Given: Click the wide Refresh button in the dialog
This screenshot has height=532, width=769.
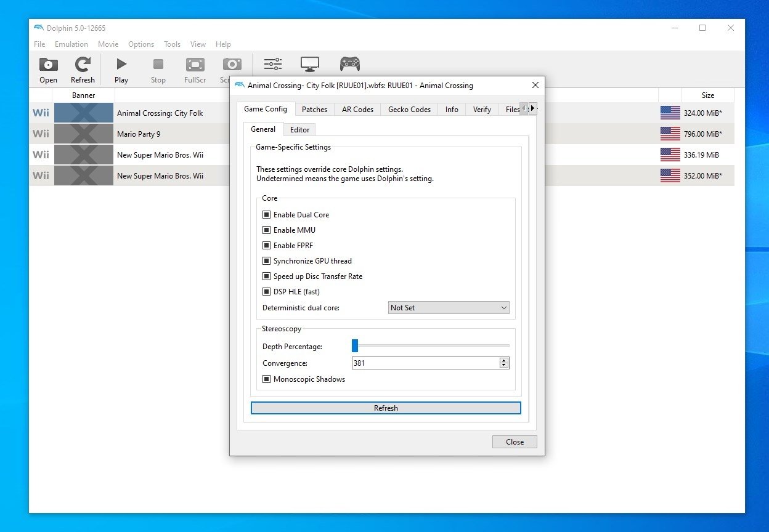Looking at the screenshot, I should tap(386, 408).
